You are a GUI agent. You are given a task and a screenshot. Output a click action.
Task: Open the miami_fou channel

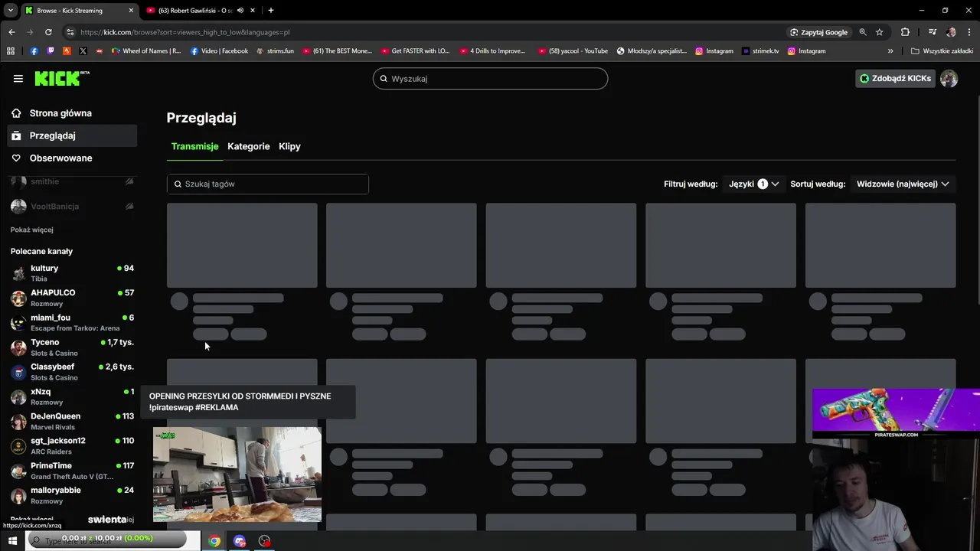click(73, 322)
